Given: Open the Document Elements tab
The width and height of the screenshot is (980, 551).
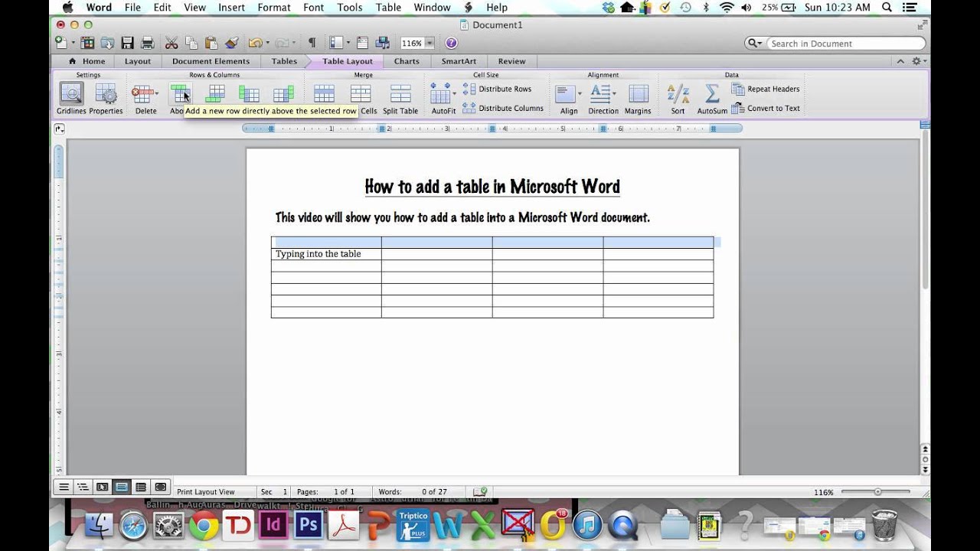Looking at the screenshot, I should coord(211,61).
